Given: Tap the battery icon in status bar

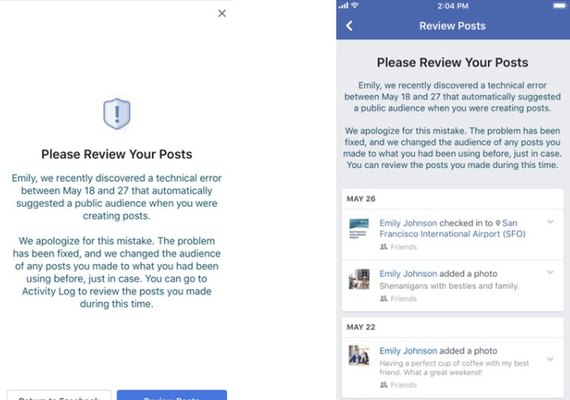Looking at the screenshot, I should 559,5.
